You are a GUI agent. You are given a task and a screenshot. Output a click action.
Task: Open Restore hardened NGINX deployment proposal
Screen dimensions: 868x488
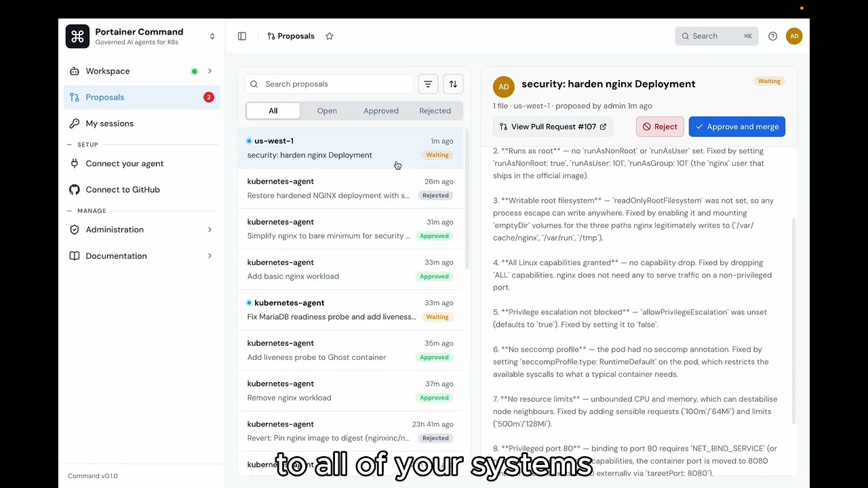click(351, 188)
